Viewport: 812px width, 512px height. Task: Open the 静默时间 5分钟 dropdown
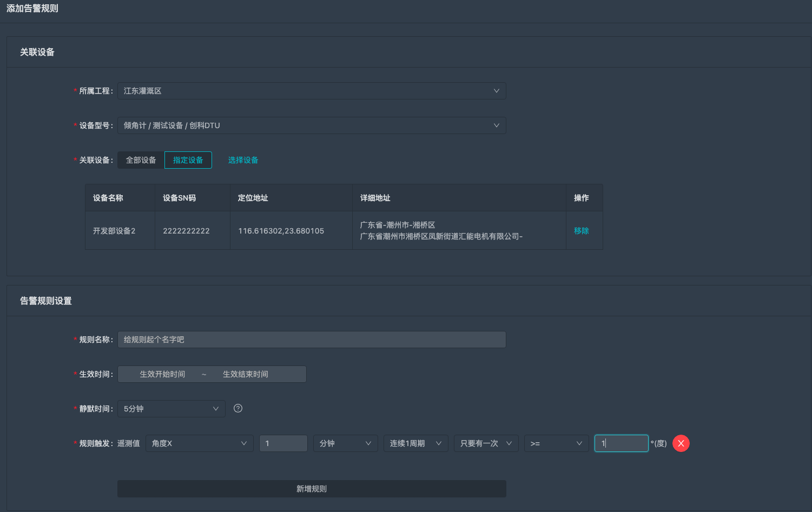coord(171,409)
